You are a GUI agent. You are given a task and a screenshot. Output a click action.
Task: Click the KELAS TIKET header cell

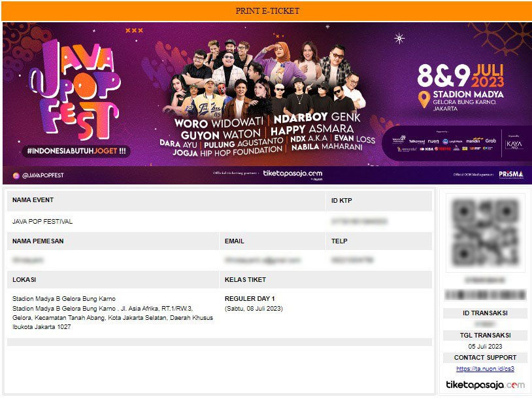pyautogui.click(x=325, y=280)
